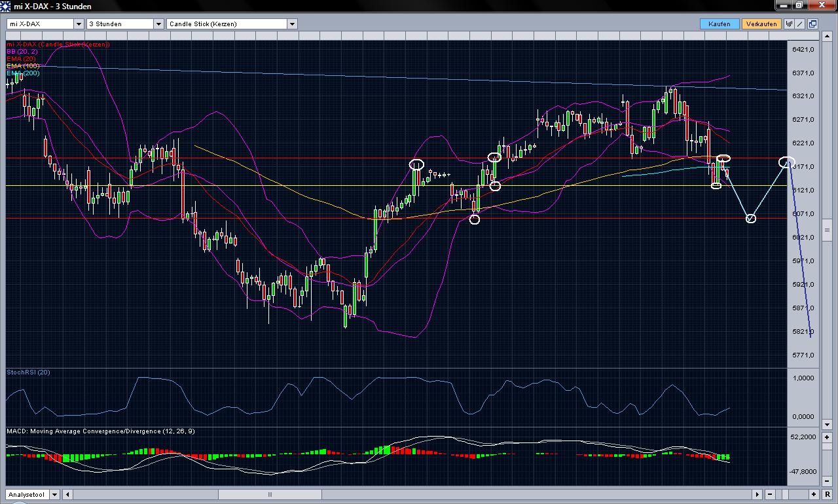
Task: Expand the Candle Stick (Kerzen) chart type dropdown
Action: point(292,24)
